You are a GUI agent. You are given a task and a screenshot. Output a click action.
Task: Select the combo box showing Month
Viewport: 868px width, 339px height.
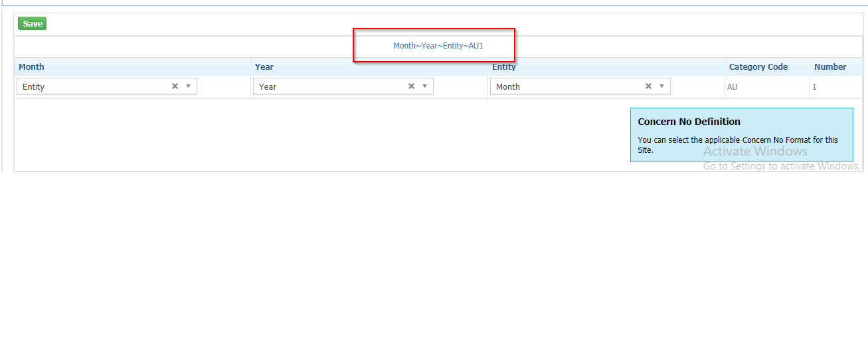point(580,86)
